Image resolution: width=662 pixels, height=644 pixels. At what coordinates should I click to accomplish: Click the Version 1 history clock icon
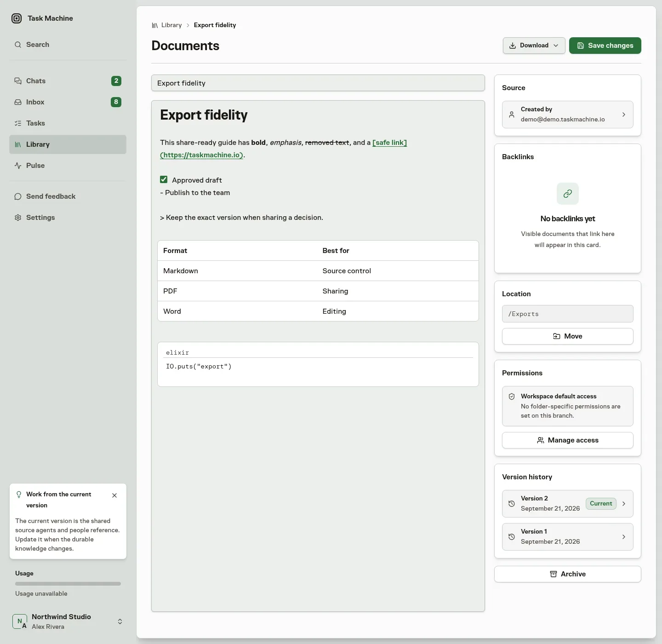click(x=512, y=537)
